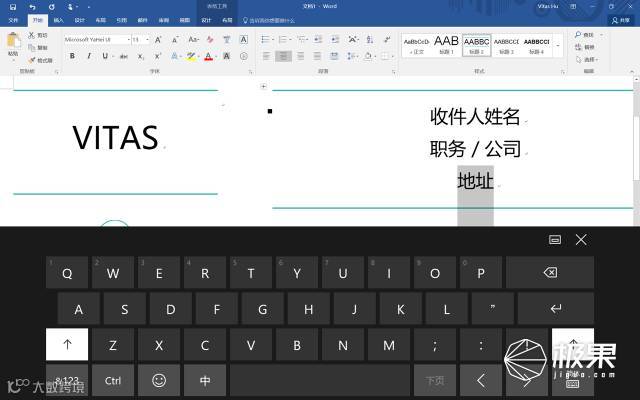Justify the paragraph text
The width and height of the screenshot is (640, 400).
[317, 56]
